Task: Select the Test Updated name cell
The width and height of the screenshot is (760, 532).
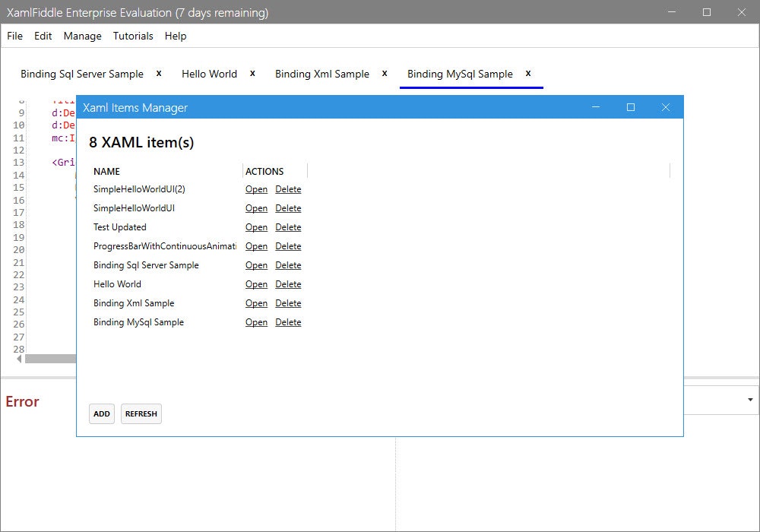Action: point(120,226)
